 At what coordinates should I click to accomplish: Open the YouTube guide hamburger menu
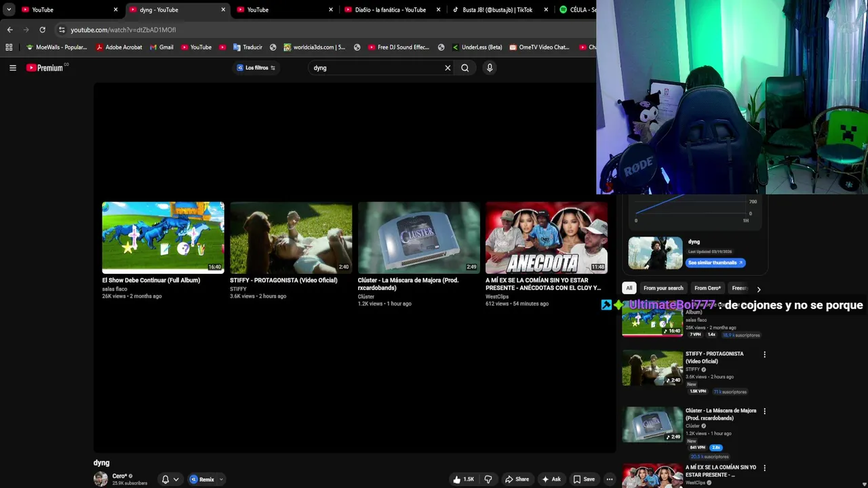[x=13, y=68]
